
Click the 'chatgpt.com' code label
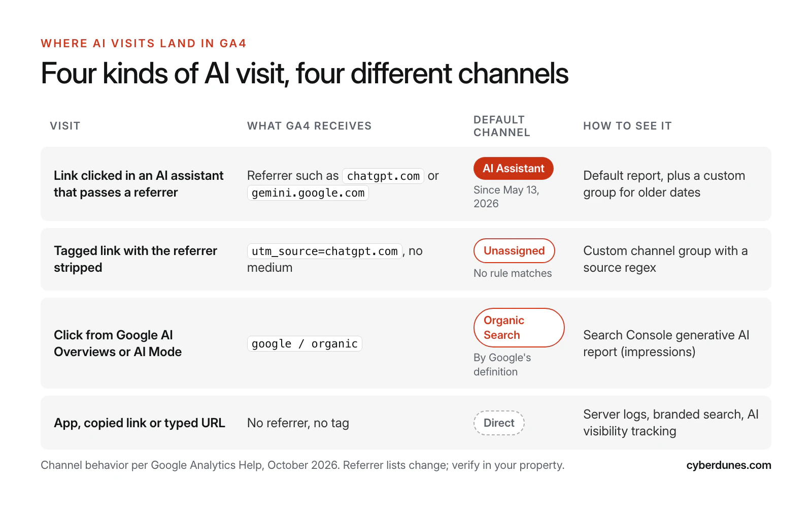click(x=383, y=176)
